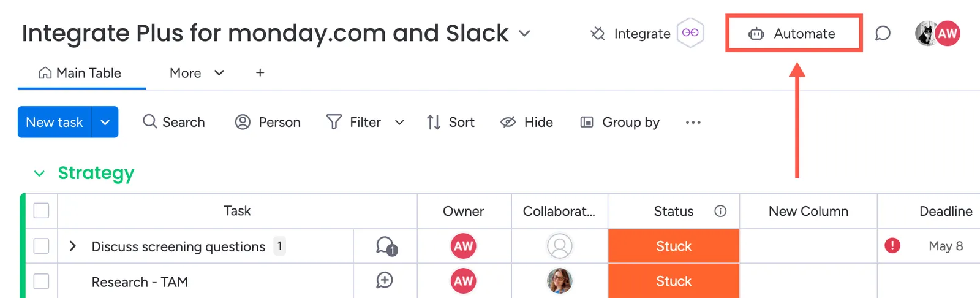The width and height of the screenshot is (980, 298).
Task: Click the subitem count badge 1
Action: tap(279, 246)
